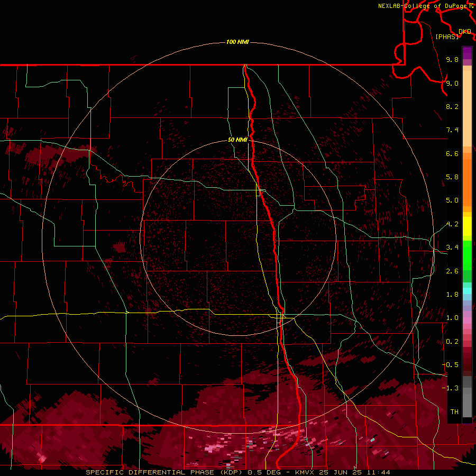Click the -1.3 value on the color scale
Image resolution: width=476 pixels, height=476 pixels.
(x=450, y=388)
